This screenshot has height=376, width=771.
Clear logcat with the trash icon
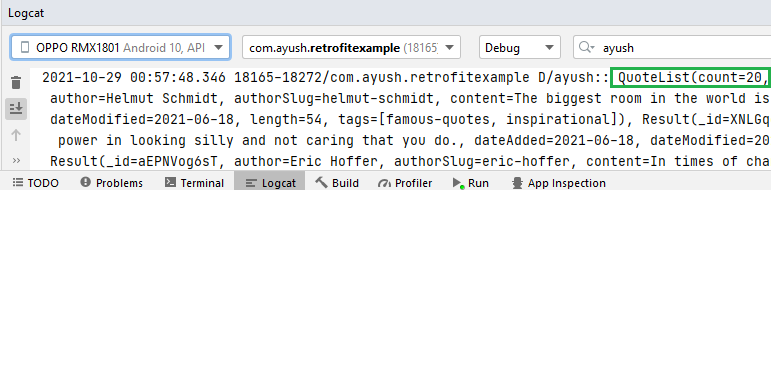(x=16, y=83)
